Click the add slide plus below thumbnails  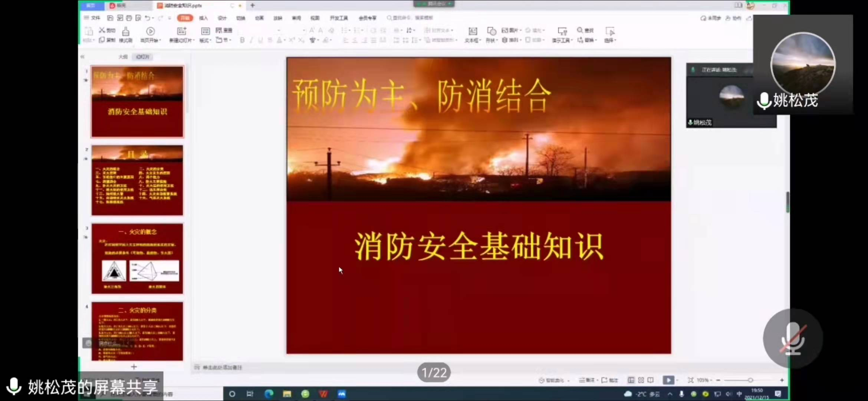coord(134,366)
